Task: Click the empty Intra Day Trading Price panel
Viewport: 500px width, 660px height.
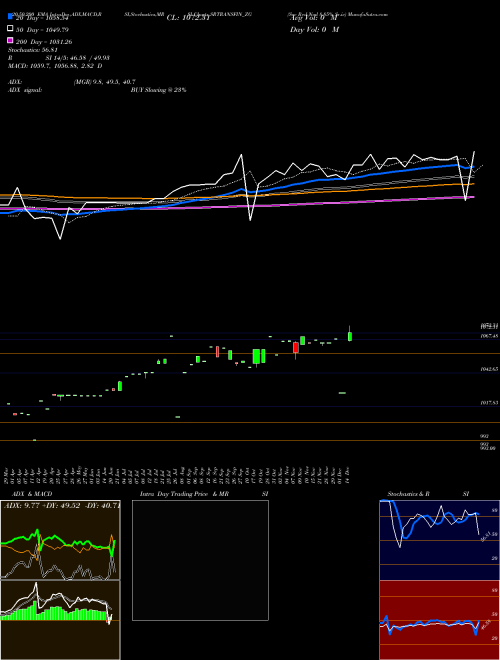Action: pos(200,560)
